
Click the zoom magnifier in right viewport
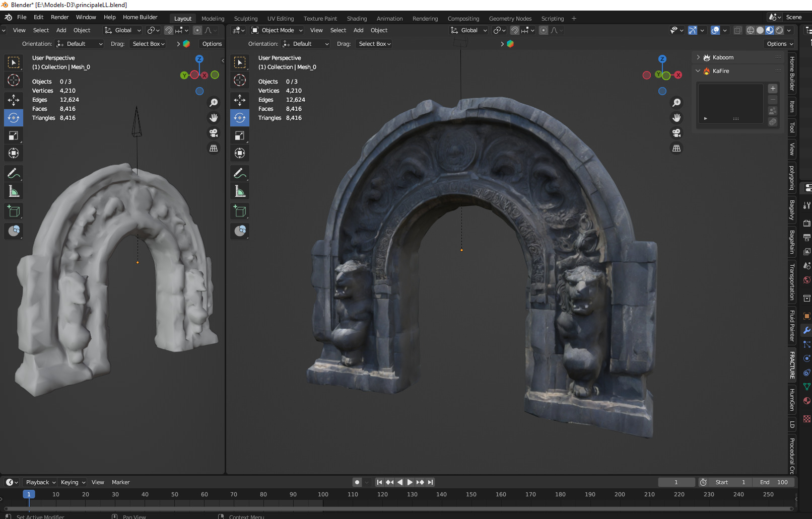coord(676,103)
